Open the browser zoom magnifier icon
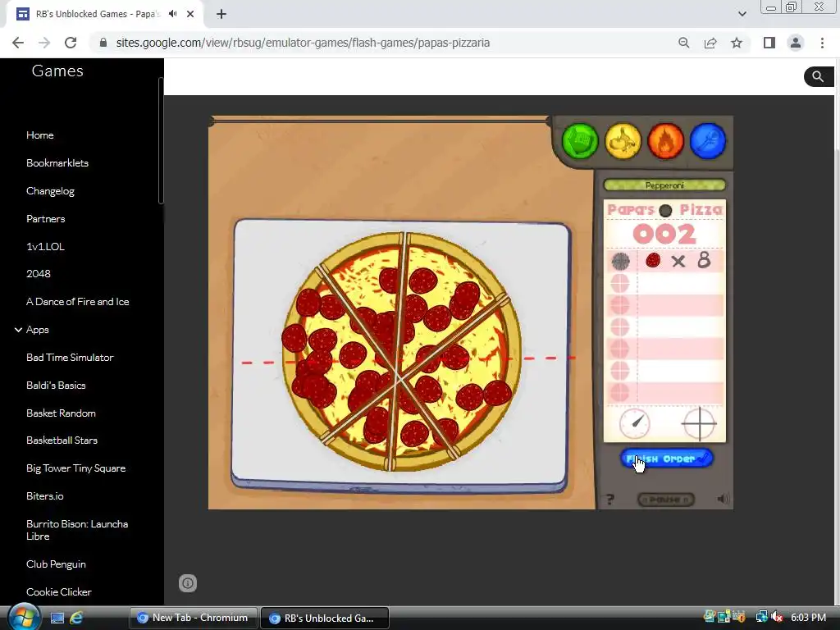This screenshot has height=630, width=840. pos(683,43)
